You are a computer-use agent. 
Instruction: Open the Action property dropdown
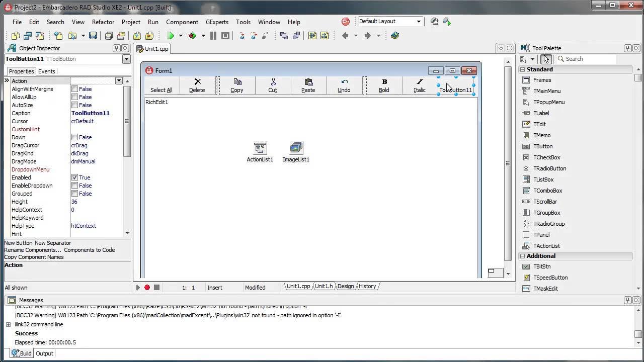(x=119, y=81)
